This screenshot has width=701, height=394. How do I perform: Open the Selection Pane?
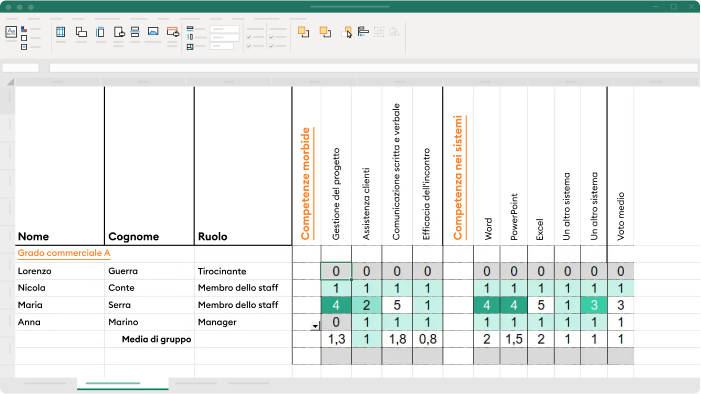[347, 32]
